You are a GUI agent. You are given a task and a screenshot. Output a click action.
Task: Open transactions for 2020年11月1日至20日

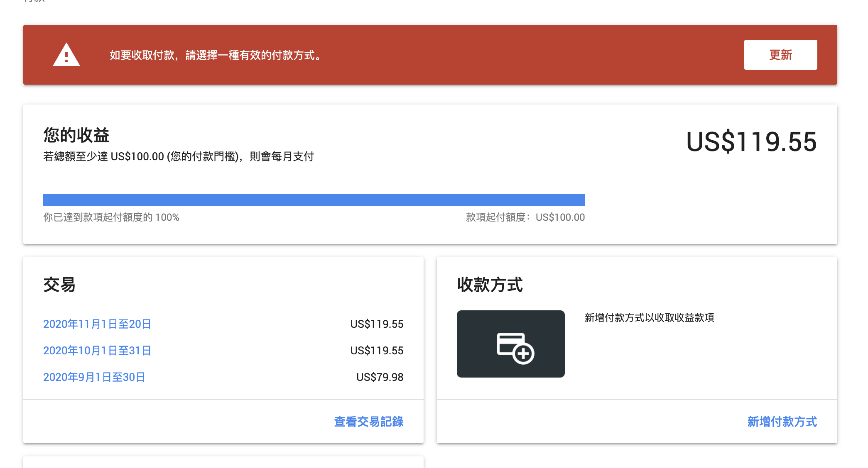click(x=97, y=324)
